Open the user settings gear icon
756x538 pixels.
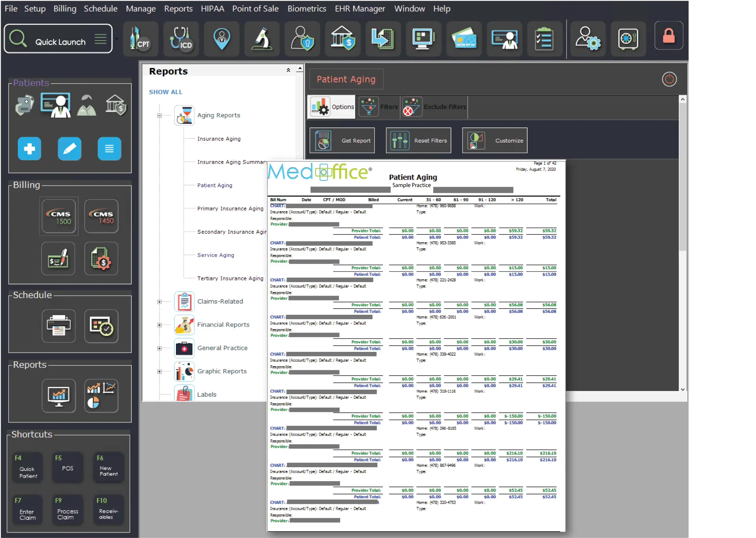point(588,38)
